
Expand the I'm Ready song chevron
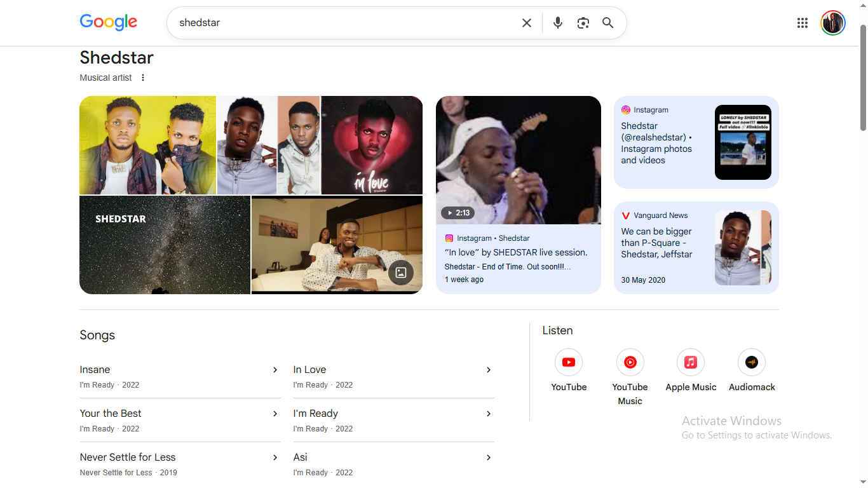point(489,414)
